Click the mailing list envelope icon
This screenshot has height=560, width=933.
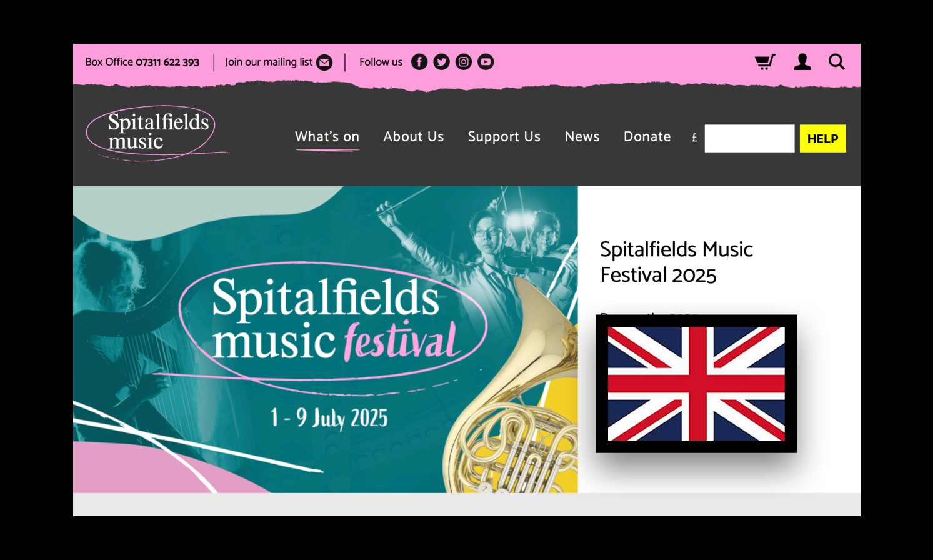tap(324, 62)
